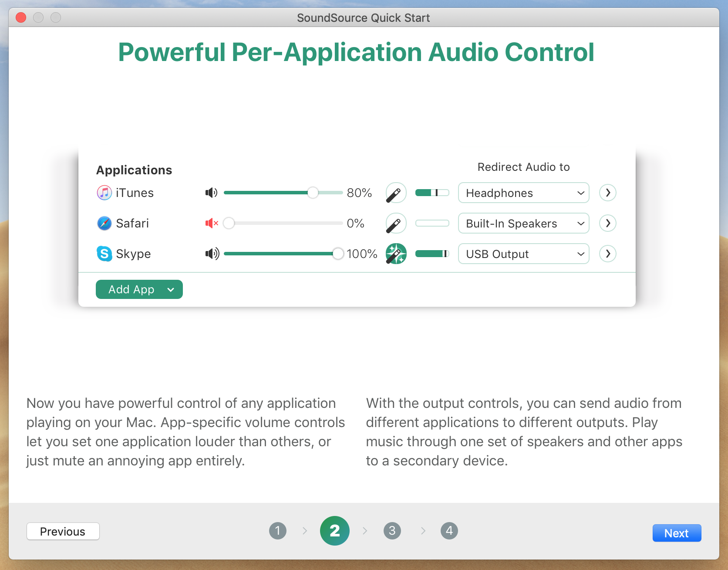728x570 pixels.
Task: Click the Skype audio level meter
Action: [432, 254]
